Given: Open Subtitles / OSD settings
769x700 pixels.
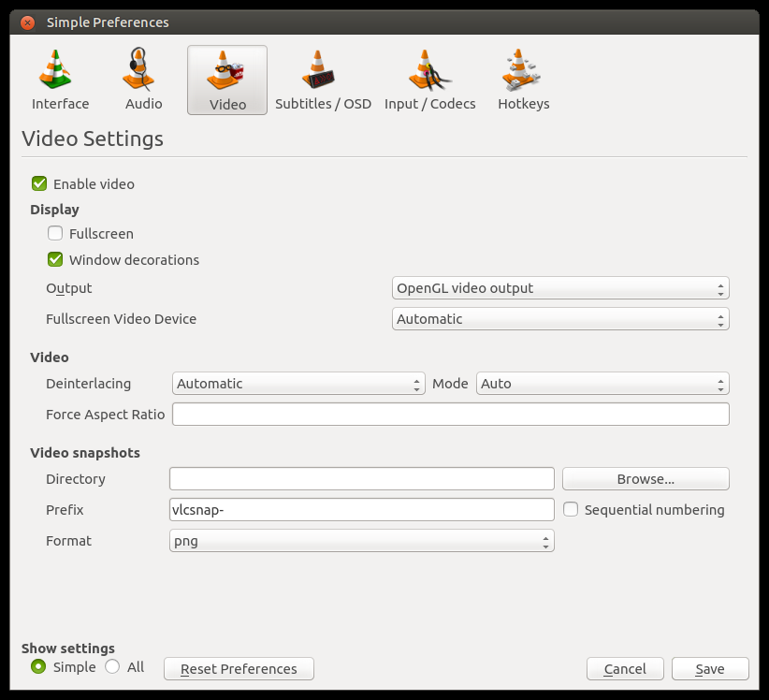Looking at the screenshot, I should [323, 79].
